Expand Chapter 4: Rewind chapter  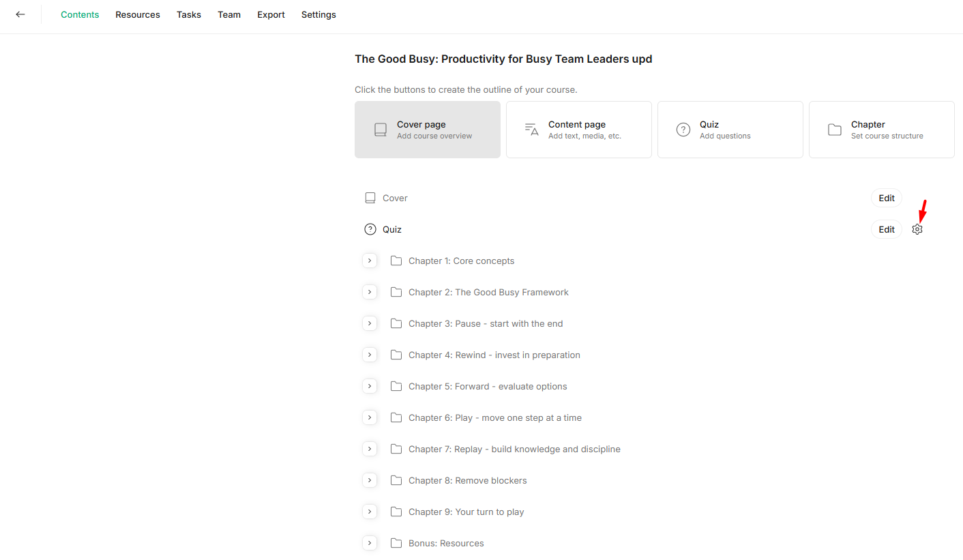(x=370, y=355)
